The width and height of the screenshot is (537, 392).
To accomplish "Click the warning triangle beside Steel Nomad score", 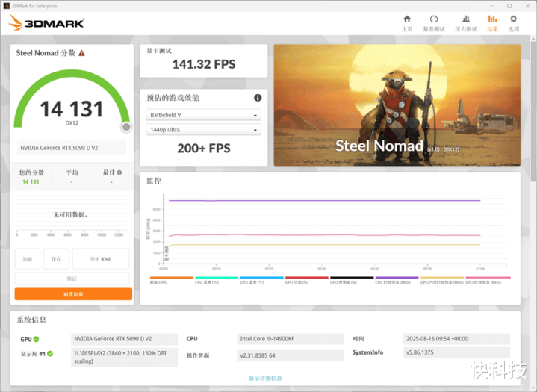I will click(x=82, y=53).
